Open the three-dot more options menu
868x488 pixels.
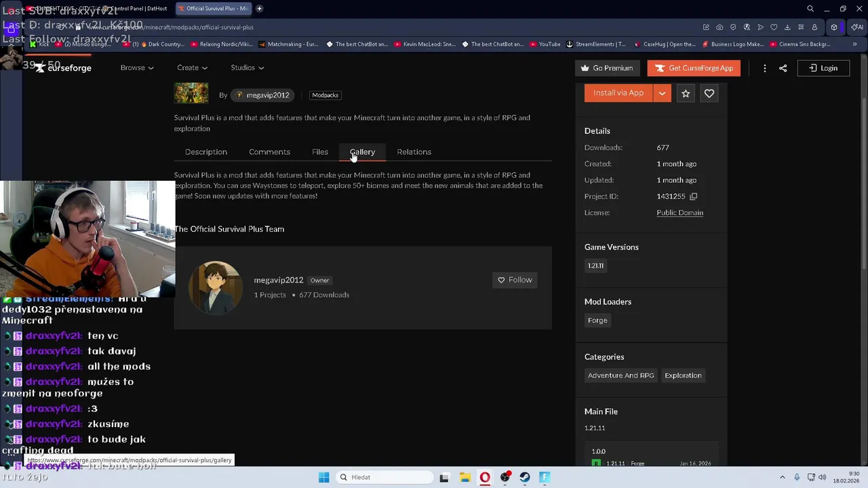(x=764, y=68)
